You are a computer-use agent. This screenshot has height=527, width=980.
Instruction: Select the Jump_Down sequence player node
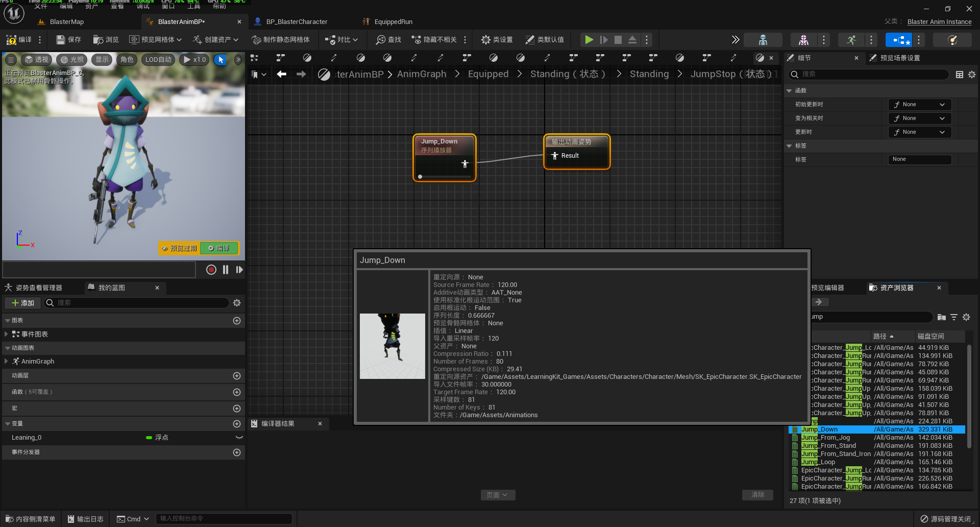[445, 158]
